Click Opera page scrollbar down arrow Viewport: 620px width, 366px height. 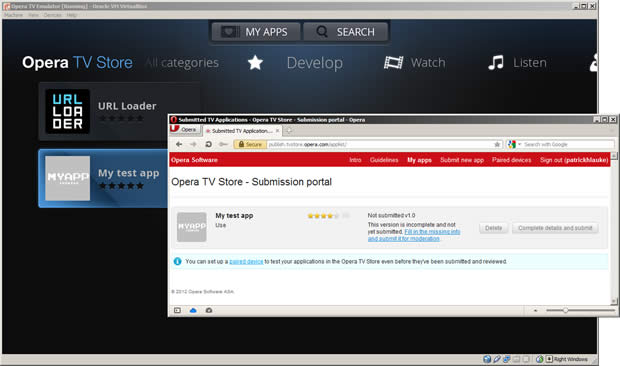tap(614, 302)
